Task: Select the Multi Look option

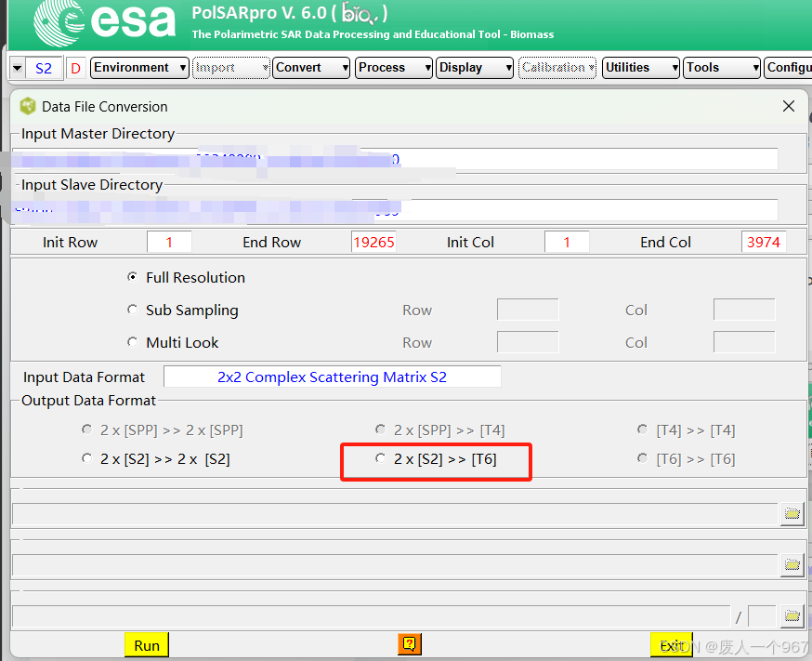Action: tap(133, 342)
